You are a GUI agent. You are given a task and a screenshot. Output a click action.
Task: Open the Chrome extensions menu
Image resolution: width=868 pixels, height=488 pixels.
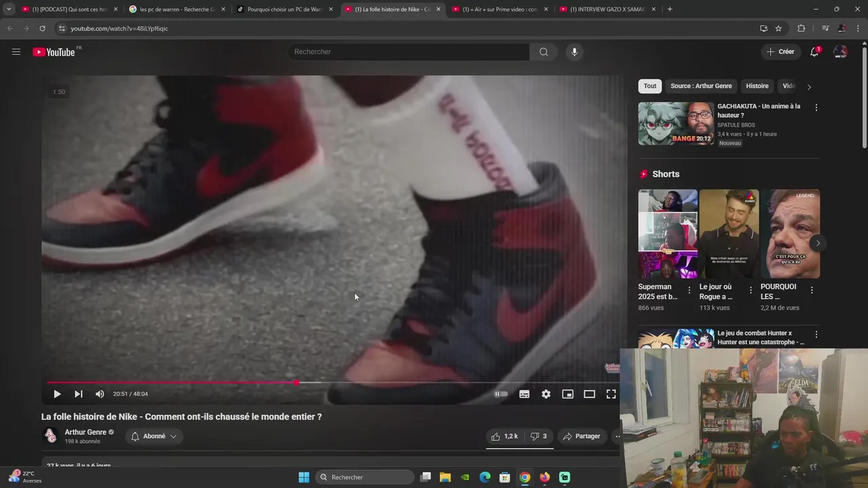pos(801,28)
